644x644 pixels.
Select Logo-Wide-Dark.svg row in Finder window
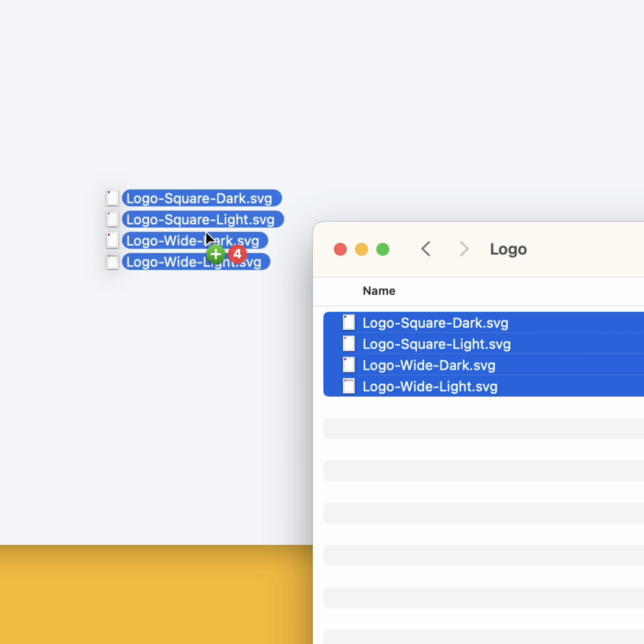pos(429,366)
